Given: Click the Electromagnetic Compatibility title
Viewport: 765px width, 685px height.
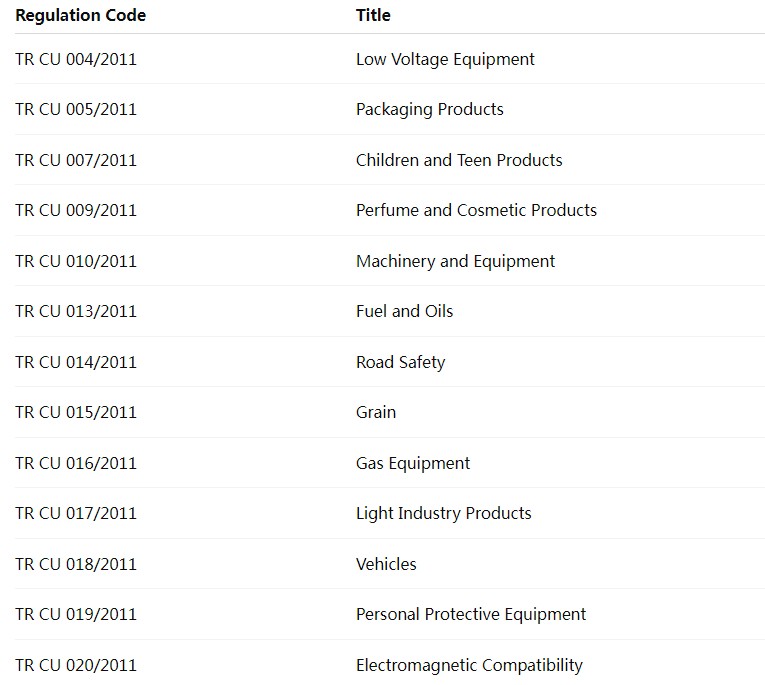Looking at the screenshot, I should (x=469, y=665).
